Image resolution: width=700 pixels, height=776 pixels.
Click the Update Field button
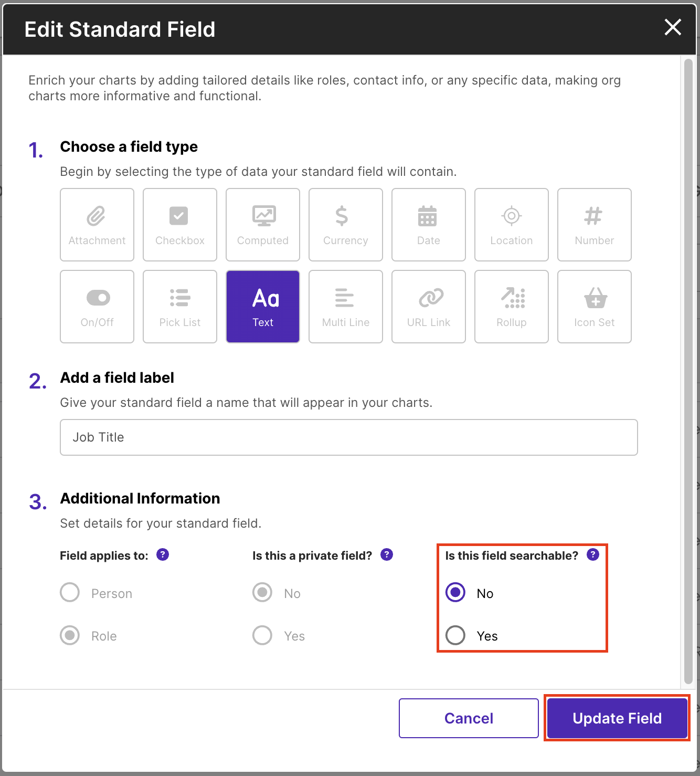coord(617,718)
